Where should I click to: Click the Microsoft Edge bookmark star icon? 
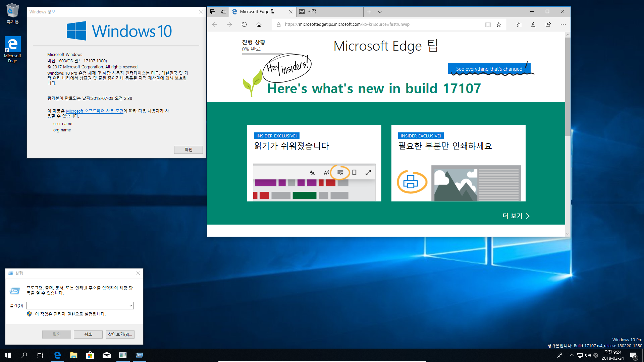tap(498, 24)
